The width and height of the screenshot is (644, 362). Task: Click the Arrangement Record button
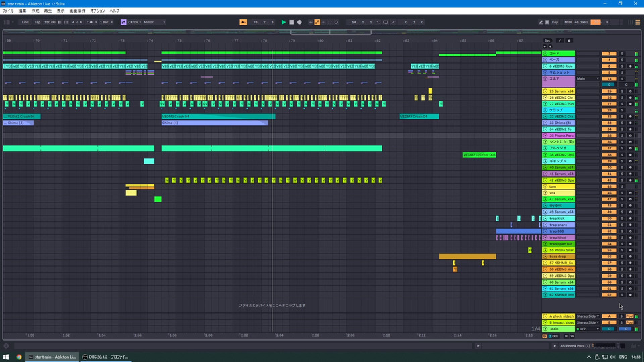[x=299, y=22]
